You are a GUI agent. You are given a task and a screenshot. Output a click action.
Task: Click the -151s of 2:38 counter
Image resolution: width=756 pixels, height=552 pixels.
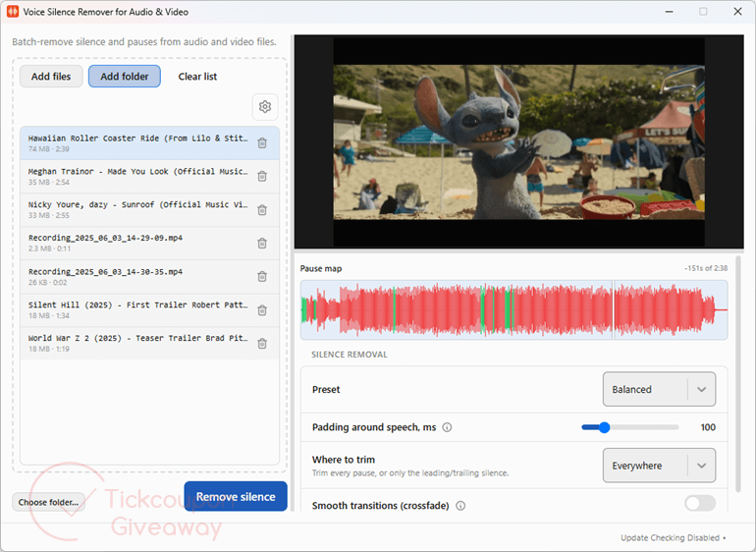coord(706,268)
